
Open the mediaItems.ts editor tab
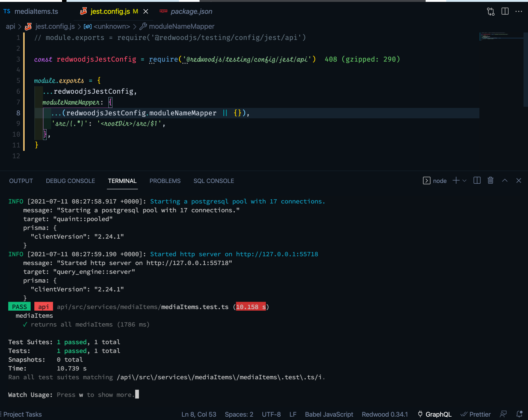[x=31, y=12]
